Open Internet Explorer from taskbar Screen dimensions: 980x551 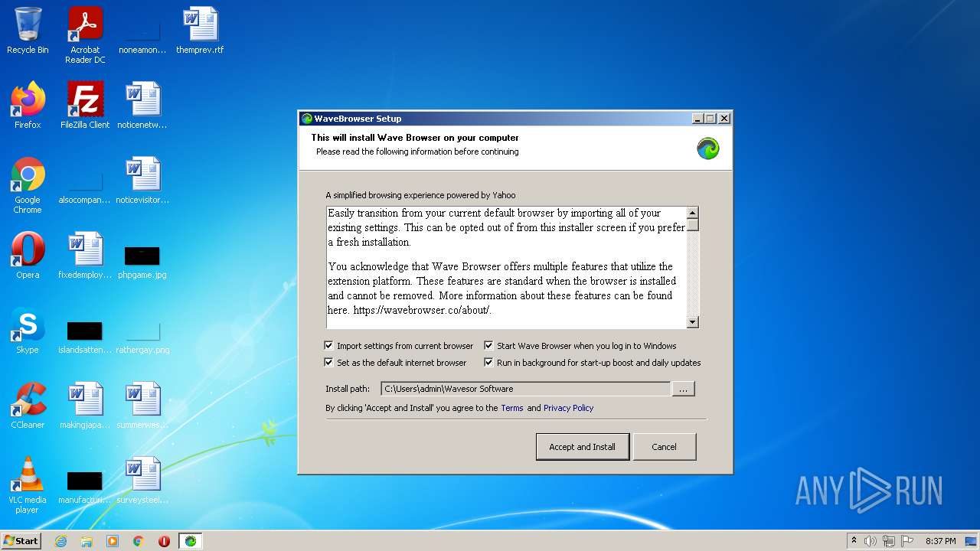click(x=61, y=541)
